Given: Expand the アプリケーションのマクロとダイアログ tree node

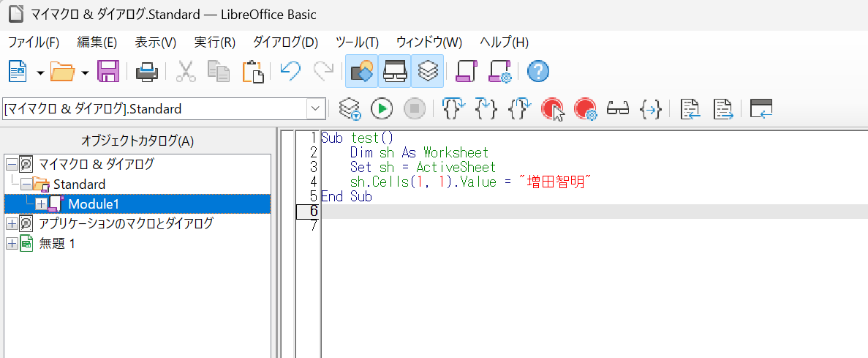Looking at the screenshot, I should (12, 223).
